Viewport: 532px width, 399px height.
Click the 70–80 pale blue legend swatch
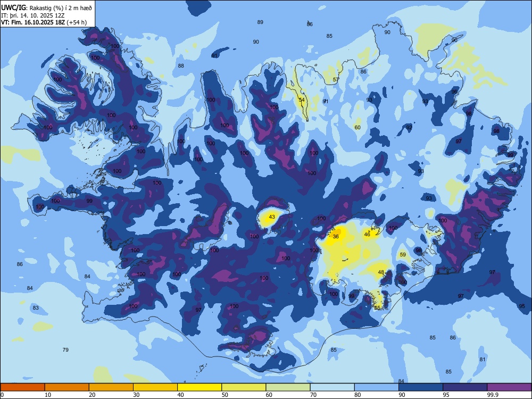tap(332, 387)
